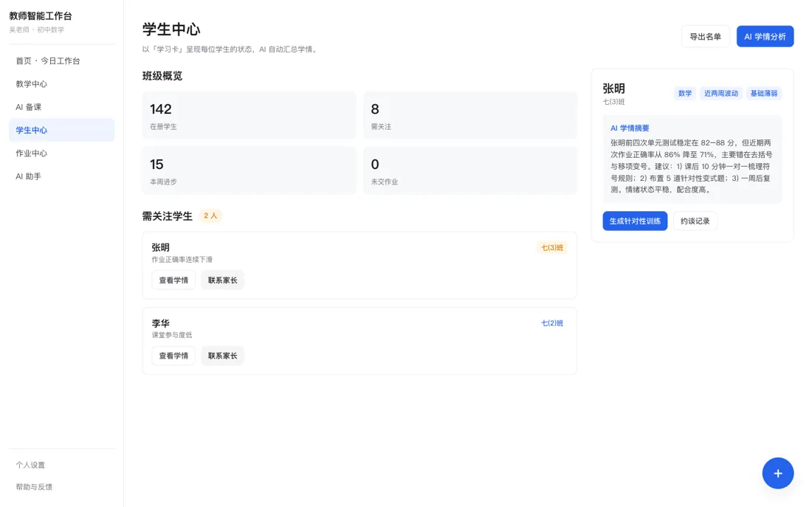The height and width of the screenshot is (507, 812).
Task: Click the floating plus add button
Action: (x=777, y=473)
